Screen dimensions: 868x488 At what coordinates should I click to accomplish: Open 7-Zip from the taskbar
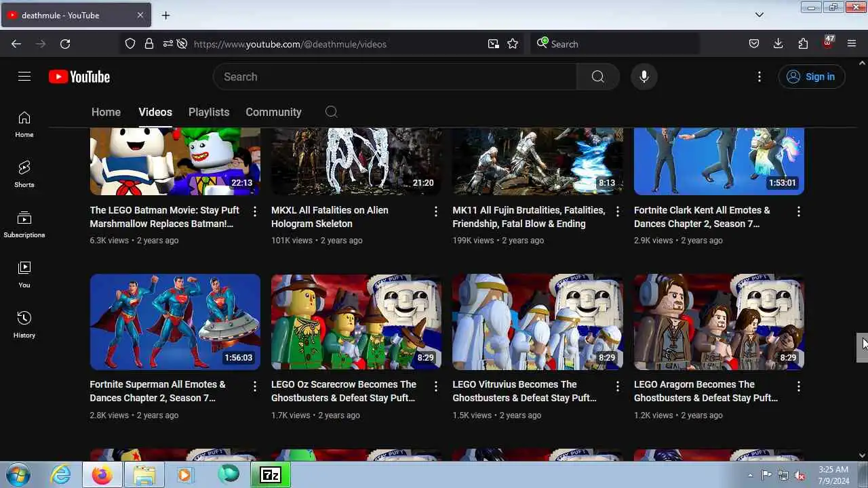click(x=271, y=474)
